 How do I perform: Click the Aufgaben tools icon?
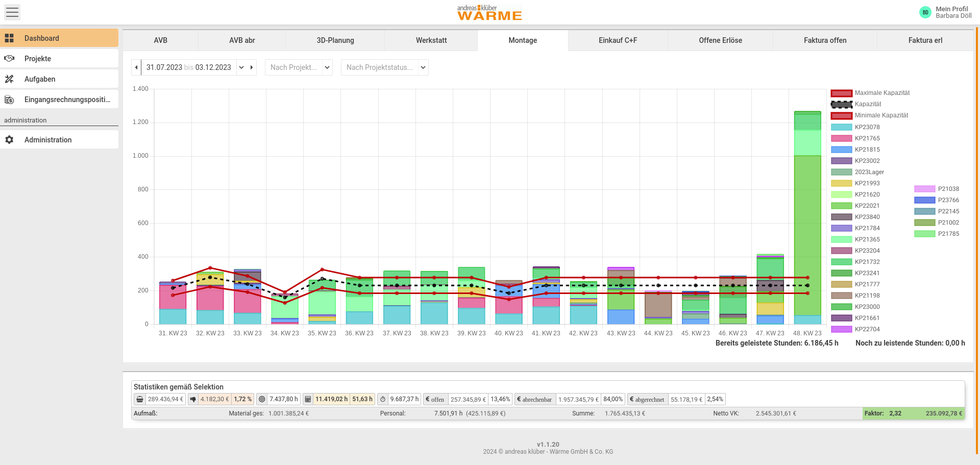pyautogui.click(x=9, y=79)
